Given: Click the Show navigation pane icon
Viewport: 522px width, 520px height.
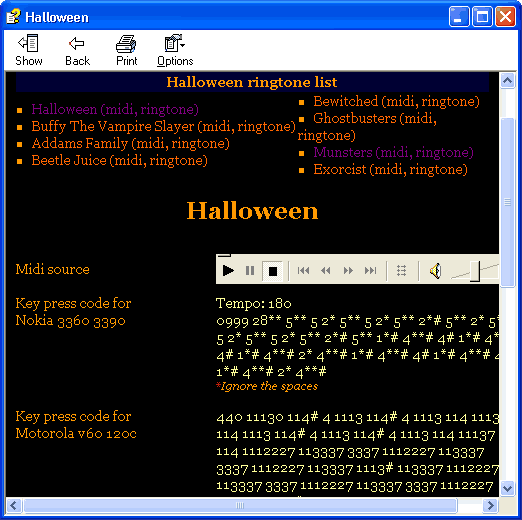Looking at the screenshot, I should (x=29, y=50).
